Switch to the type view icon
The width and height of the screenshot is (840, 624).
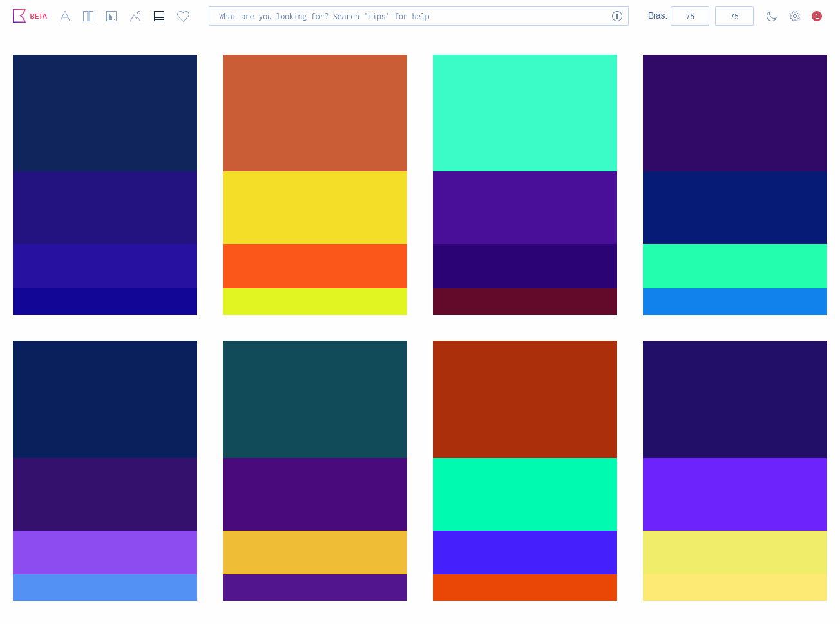[65, 16]
